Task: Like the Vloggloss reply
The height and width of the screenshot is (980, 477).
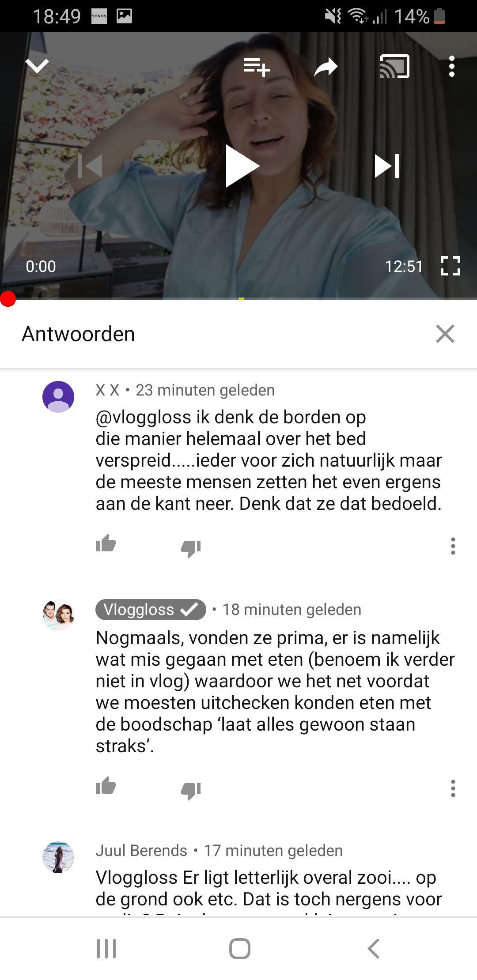Action: pyautogui.click(x=106, y=785)
